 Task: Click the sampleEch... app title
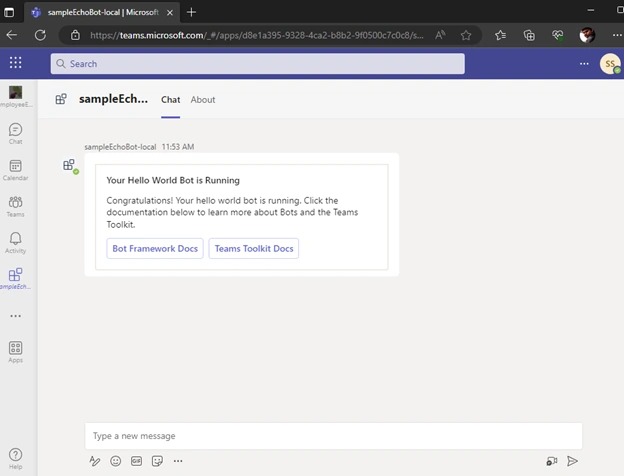(x=113, y=99)
